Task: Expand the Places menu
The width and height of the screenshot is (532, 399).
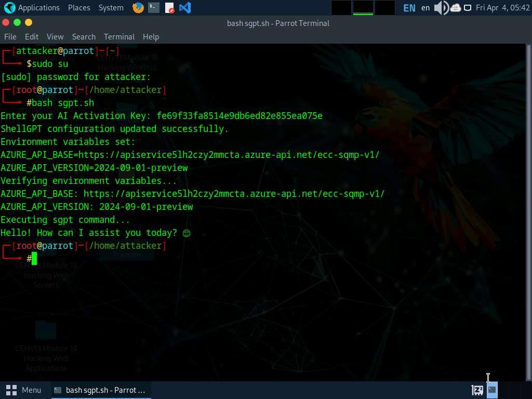Action: (x=79, y=8)
